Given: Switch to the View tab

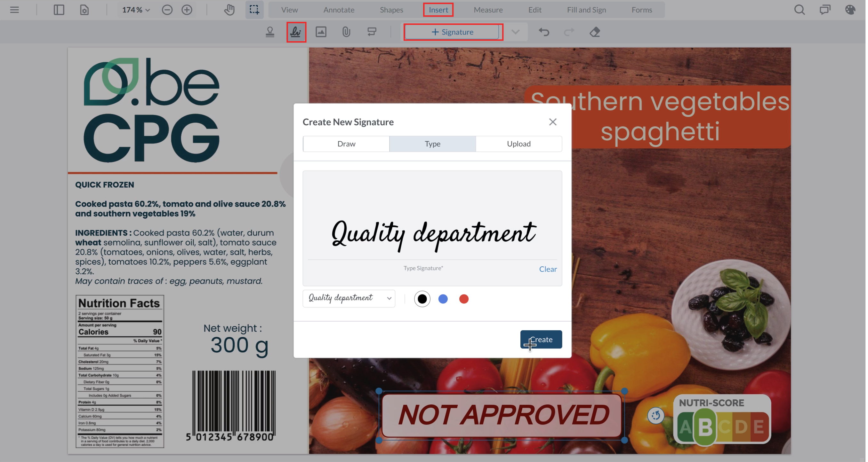Looking at the screenshot, I should tap(289, 10).
